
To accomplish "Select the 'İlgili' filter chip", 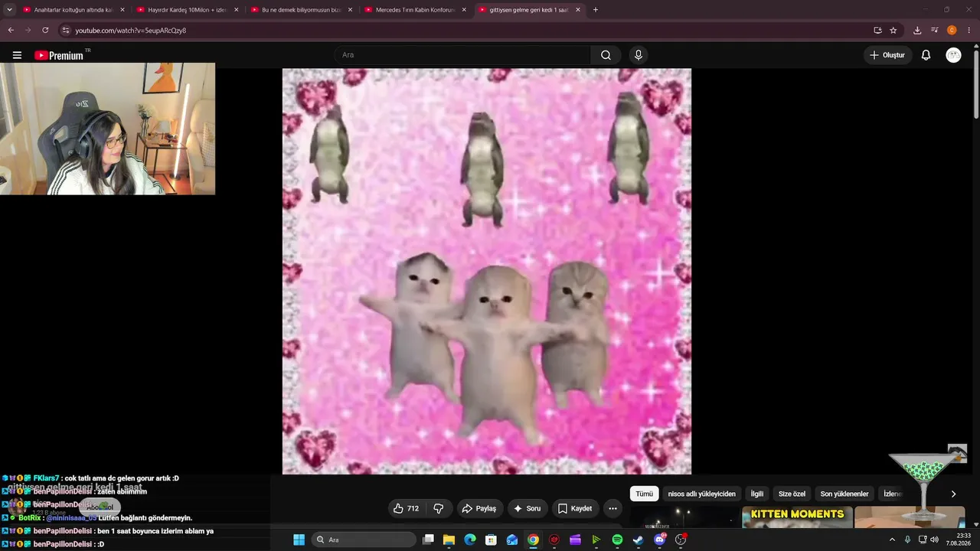I will 756,494.
